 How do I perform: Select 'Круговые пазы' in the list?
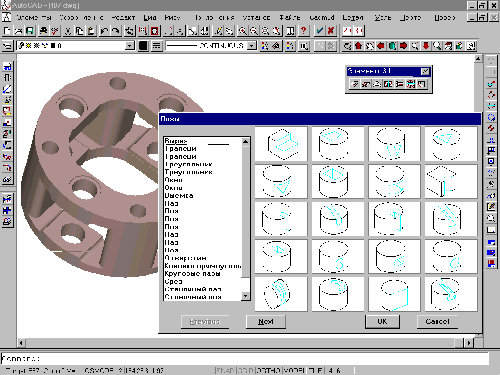[x=192, y=274]
